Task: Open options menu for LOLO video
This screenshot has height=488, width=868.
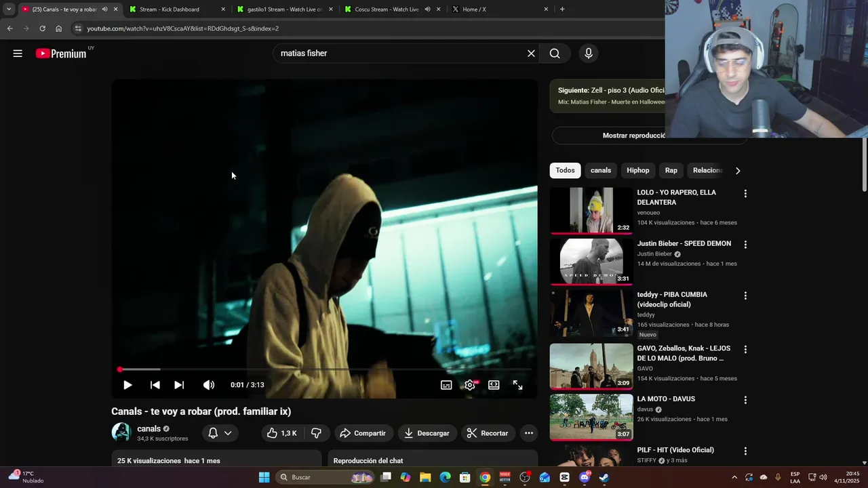Action: tap(745, 194)
